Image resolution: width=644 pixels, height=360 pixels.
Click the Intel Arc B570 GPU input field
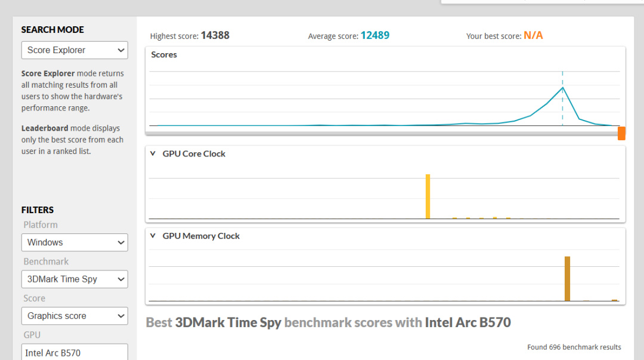pos(75,353)
